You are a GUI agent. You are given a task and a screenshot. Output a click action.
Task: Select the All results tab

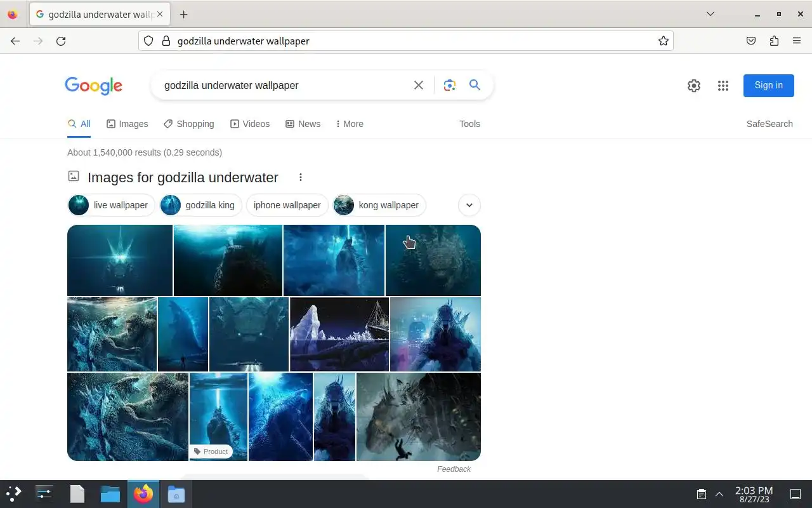click(x=79, y=124)
